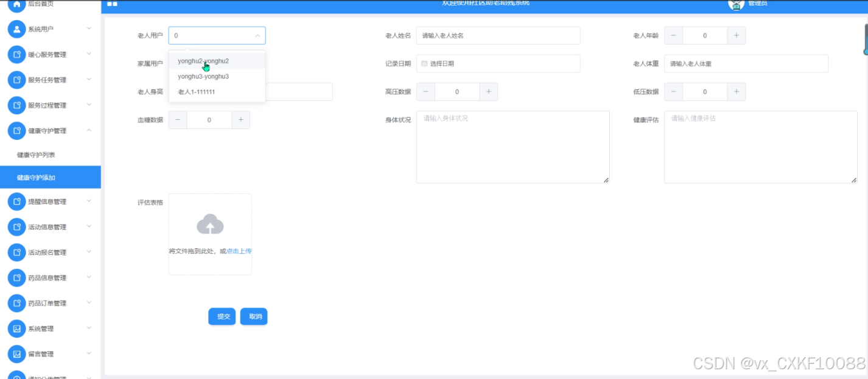Collapse 健康守护管理 with its chevron
This screenshot has width=868, height=379.
click(x=89, y=130)
